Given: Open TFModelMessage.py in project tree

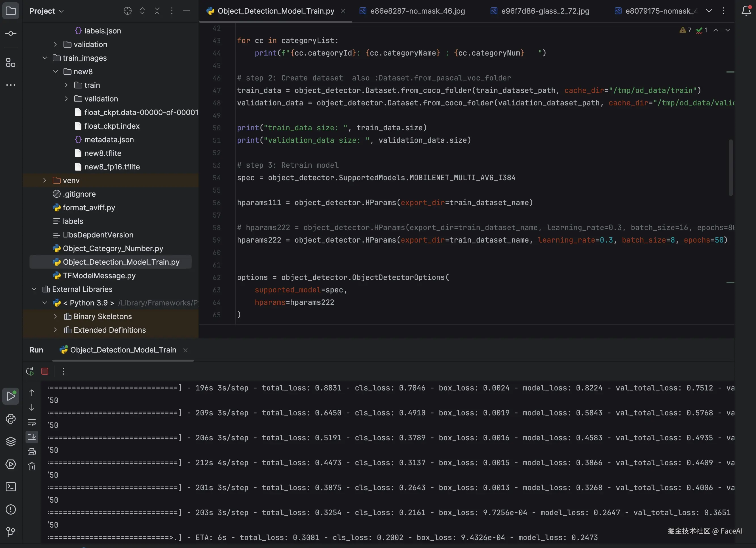Looking at the screenshot, I should pyautogui.click(x=99, y=275).
